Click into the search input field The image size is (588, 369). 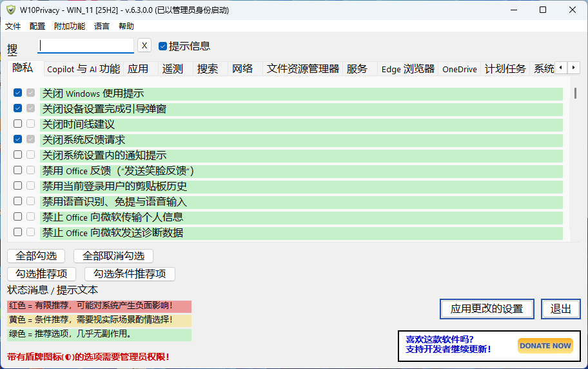click(86, 46)
